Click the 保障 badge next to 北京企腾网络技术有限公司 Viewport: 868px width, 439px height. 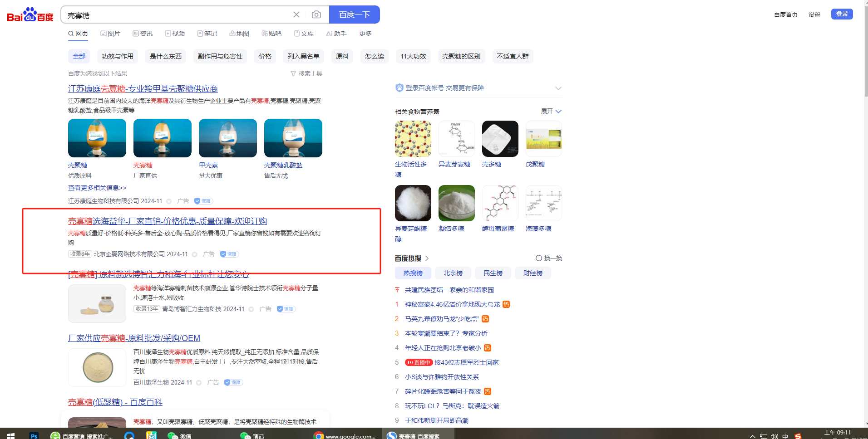tap(229, 254)
